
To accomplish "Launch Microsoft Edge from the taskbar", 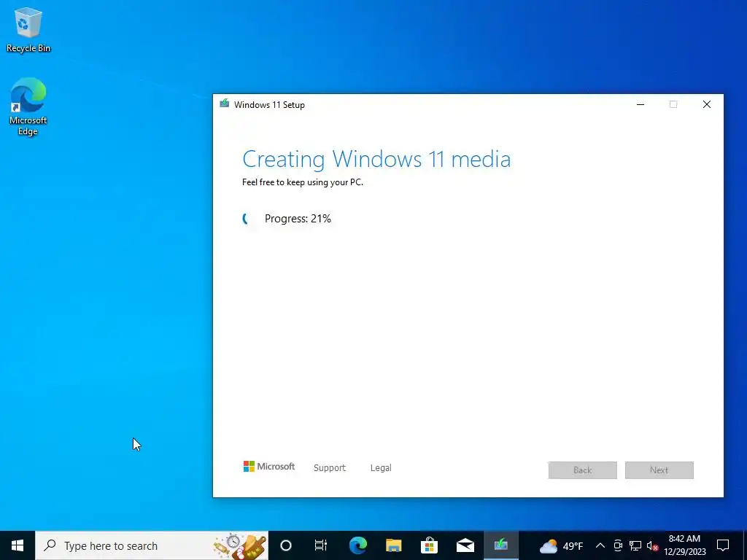I will [357, 545].
